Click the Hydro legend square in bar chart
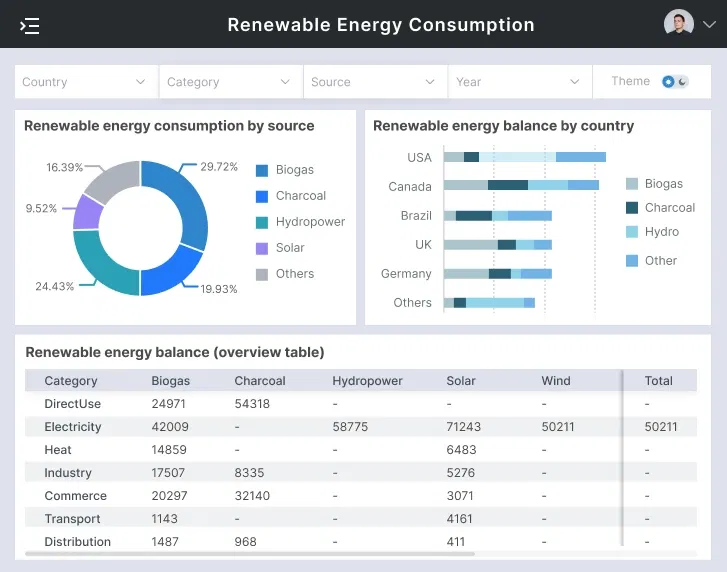 pyautogui.click(x=632, y=232)
